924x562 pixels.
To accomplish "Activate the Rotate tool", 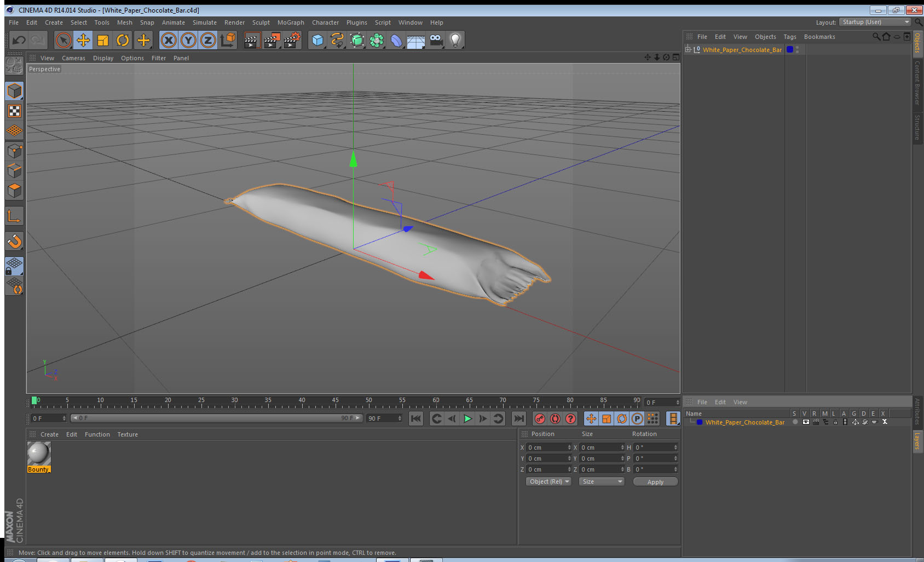I will (123, 40).
